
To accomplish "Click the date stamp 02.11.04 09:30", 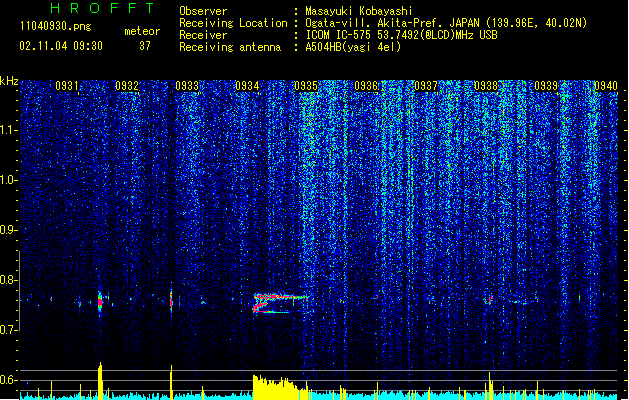I will pos(61,46).
